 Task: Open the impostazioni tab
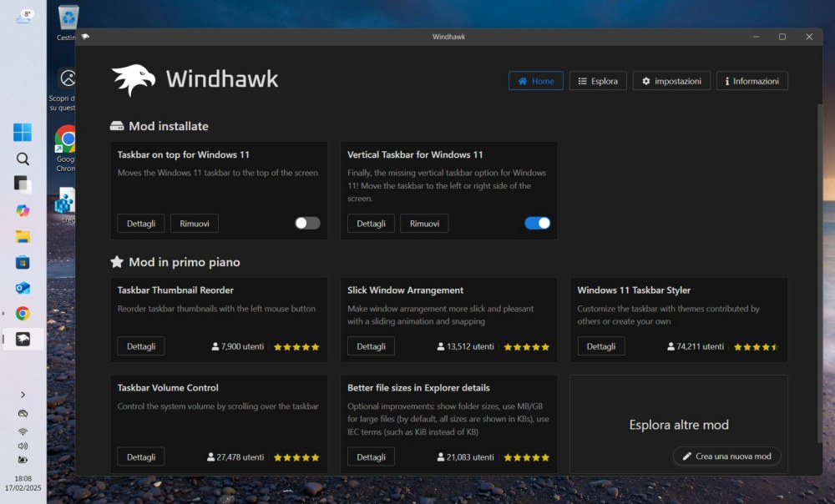coord(671,81)
